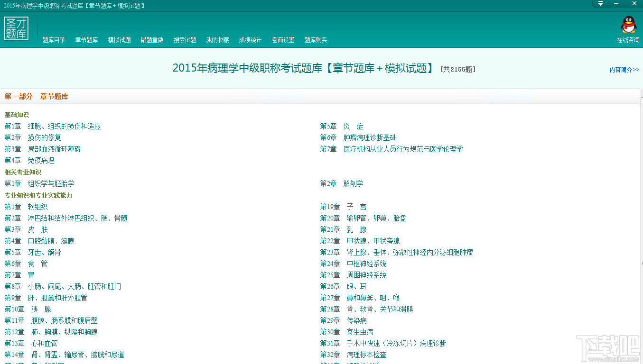Open 第1章 细胞、组织的损伤和适应
Viewport: 643px width, 364px height.
click(x=53, y=126)
